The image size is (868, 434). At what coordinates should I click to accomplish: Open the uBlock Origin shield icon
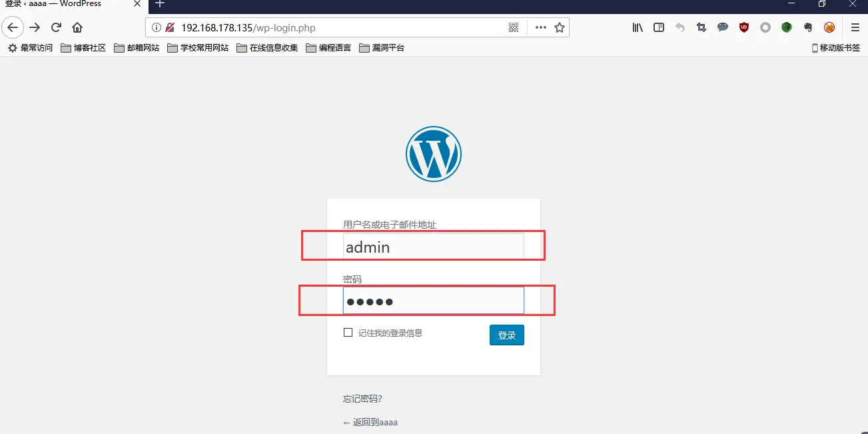(x=744, y=27)
